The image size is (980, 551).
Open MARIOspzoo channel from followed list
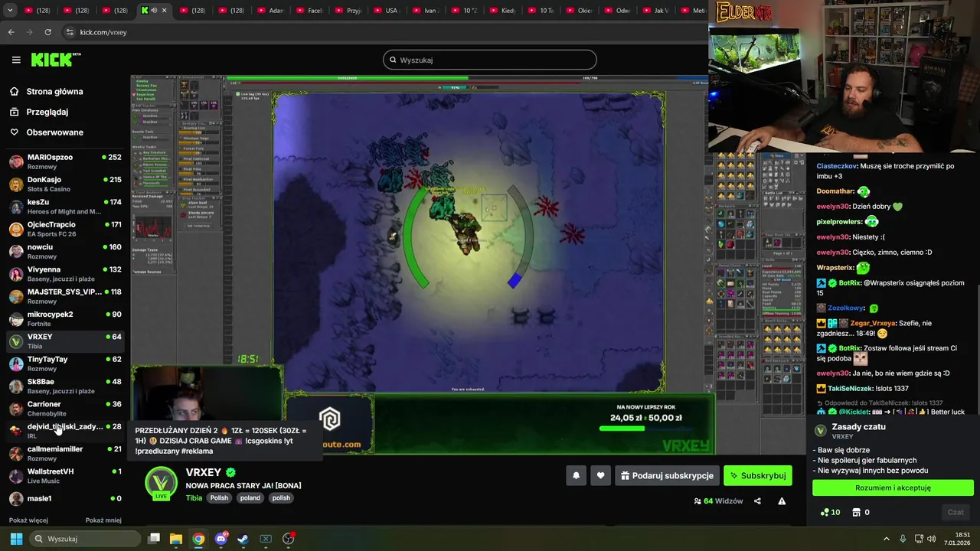[65, 161]
